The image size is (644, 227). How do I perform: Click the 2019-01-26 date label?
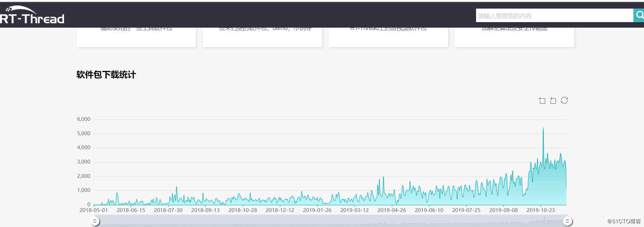317,210
